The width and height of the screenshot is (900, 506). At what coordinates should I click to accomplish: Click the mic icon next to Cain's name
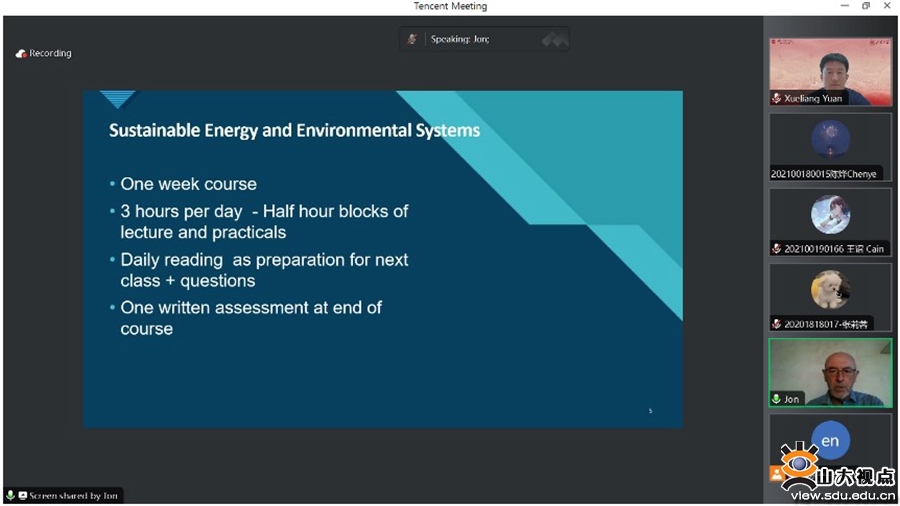pos(776,249)
